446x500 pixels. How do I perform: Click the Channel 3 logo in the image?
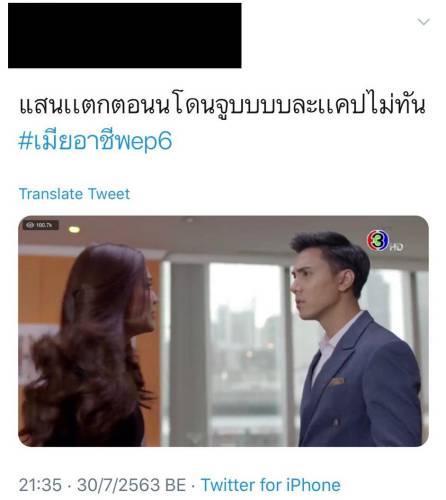pyautogui.click(x=378, y=240)
